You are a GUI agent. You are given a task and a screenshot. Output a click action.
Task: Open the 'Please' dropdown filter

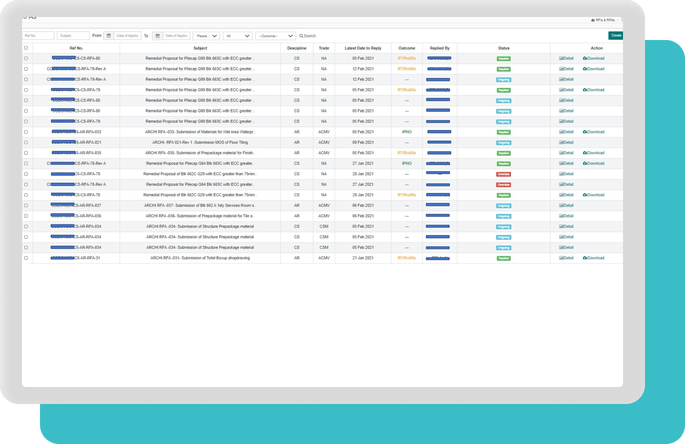[x=207, y=35]
